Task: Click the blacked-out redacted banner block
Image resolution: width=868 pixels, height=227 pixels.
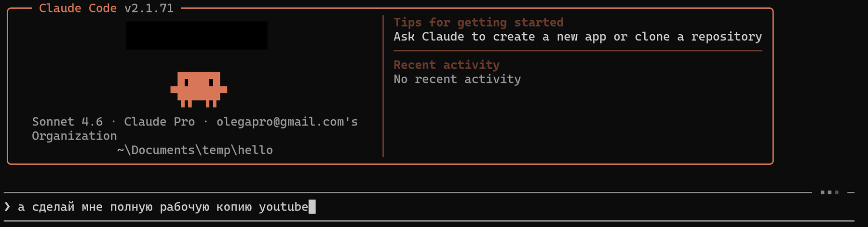Action: click(x=197, y=35)
